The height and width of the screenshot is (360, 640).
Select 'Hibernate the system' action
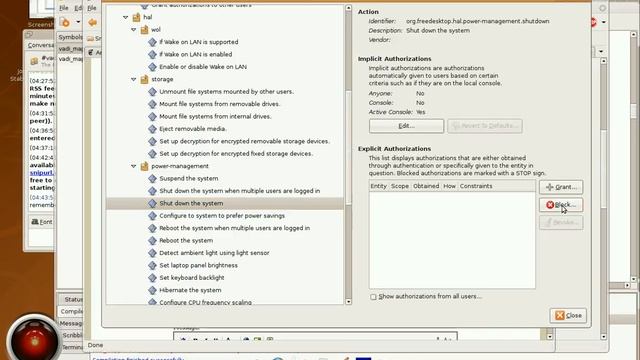coord(190,290)
